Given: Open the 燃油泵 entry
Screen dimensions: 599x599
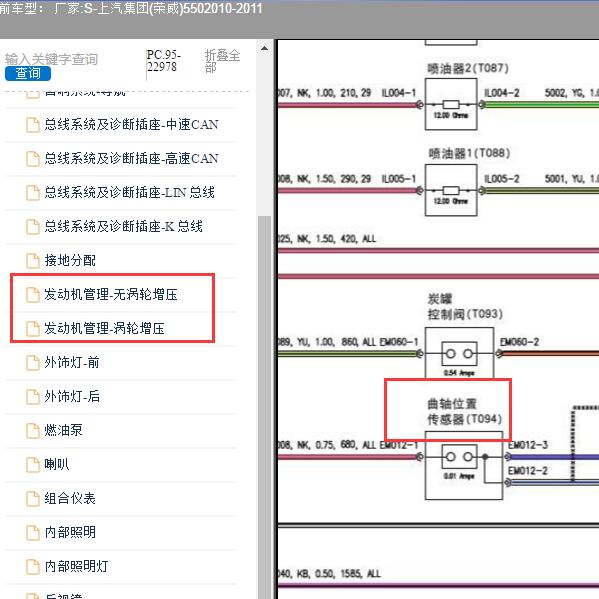Looking at the screenshot, I should (x=63, y=431).
